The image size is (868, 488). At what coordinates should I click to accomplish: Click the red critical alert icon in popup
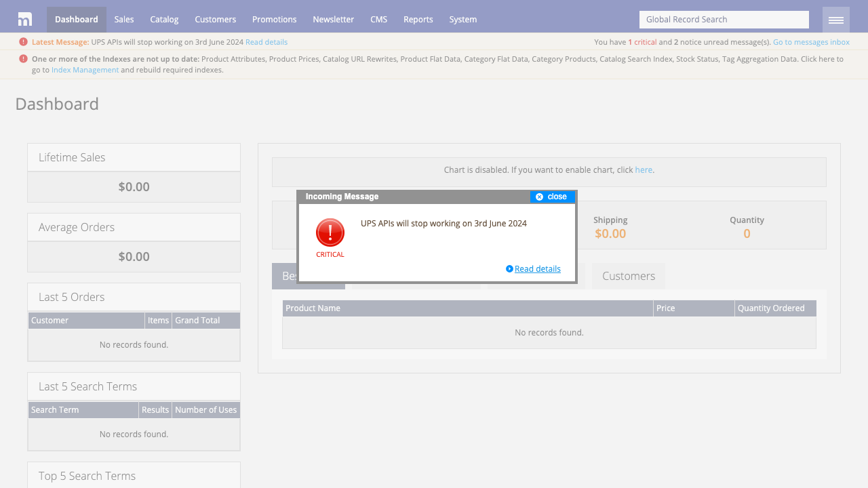pyautogui.click(x=330, y=233)
